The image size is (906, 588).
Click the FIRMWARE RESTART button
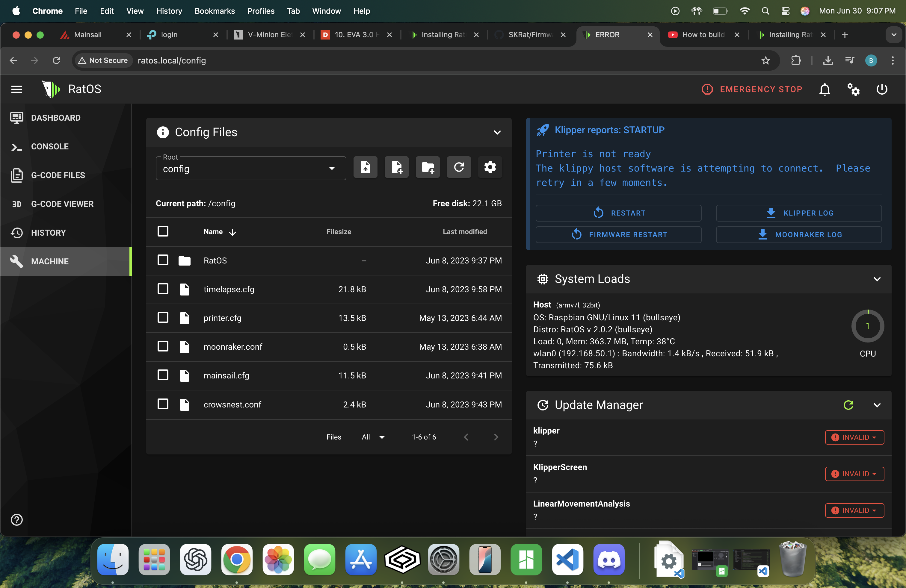tap(618, 235)
